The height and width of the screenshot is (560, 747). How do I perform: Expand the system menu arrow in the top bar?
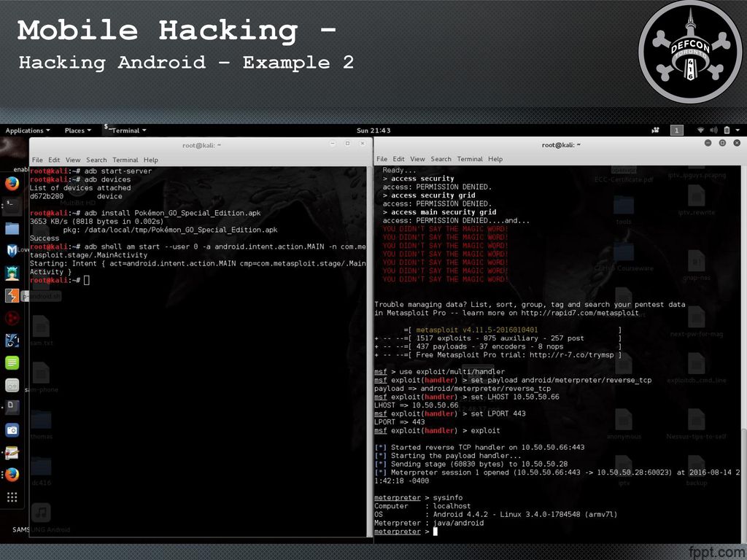click(738, 130)
